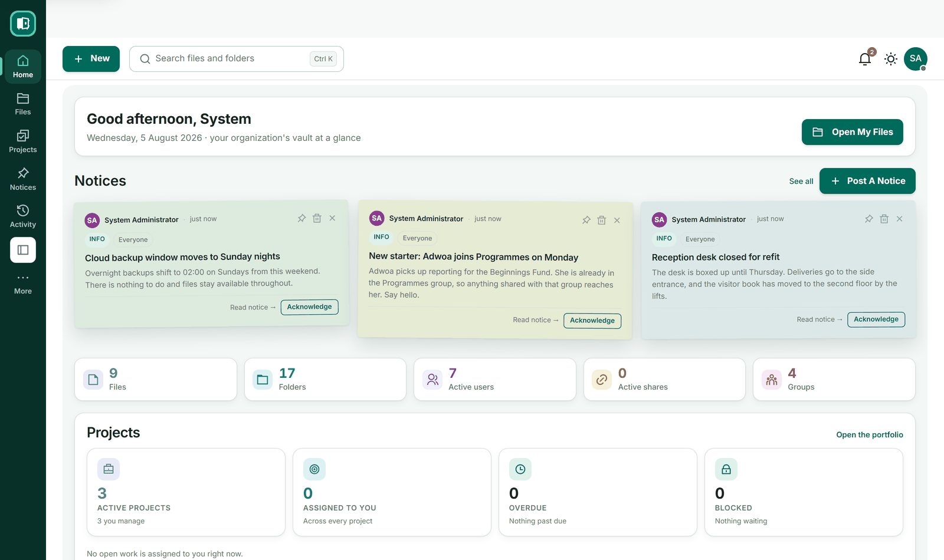Read notice for Reception desk closed

tap(820, 319)
